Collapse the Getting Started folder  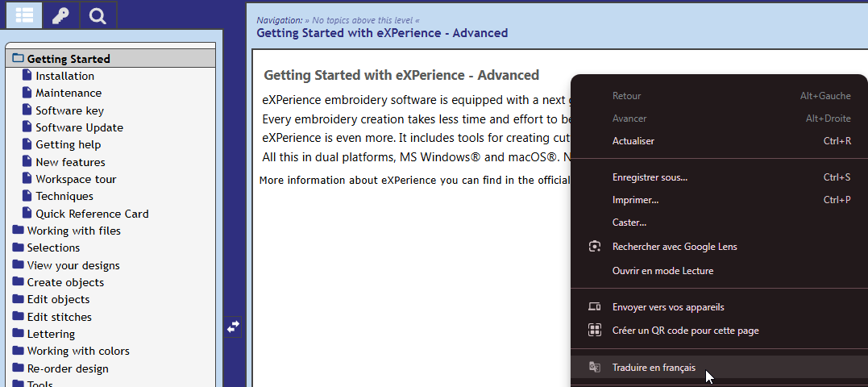19,59
